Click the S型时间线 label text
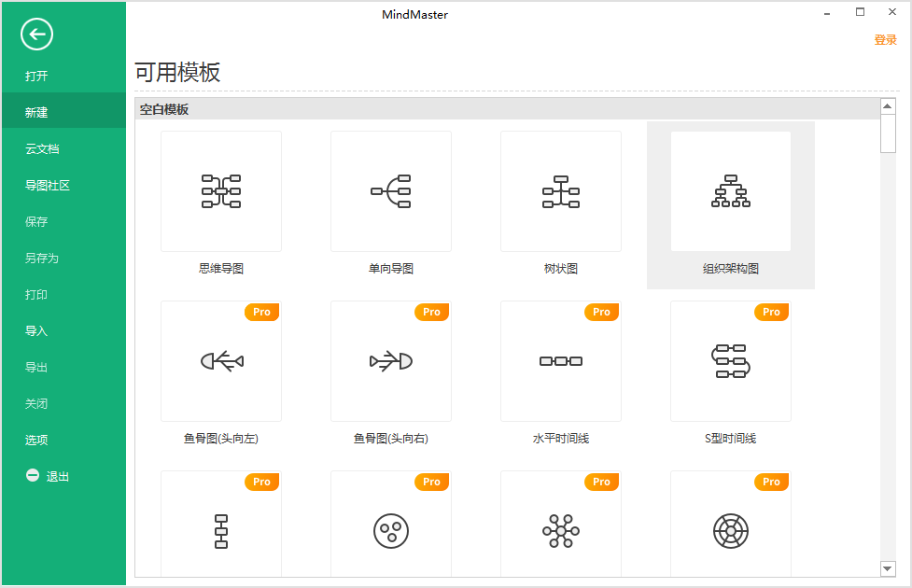The height and width of the screenshot is (588, 912). pos(731,439)
